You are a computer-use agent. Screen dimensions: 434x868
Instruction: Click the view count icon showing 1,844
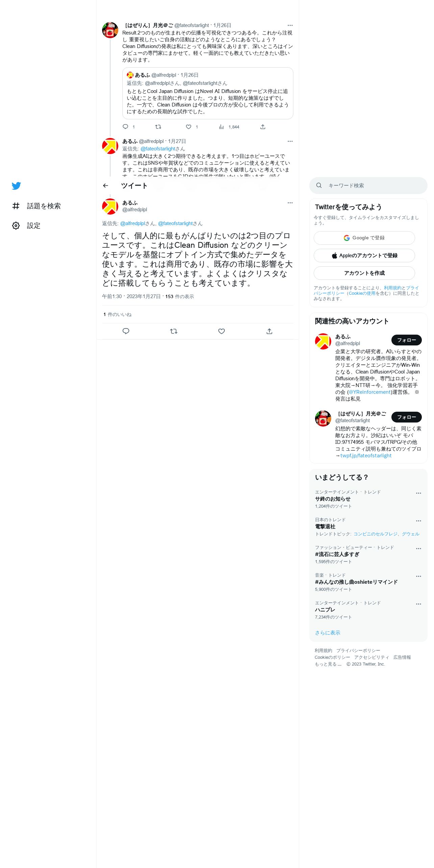coord(221,127)
